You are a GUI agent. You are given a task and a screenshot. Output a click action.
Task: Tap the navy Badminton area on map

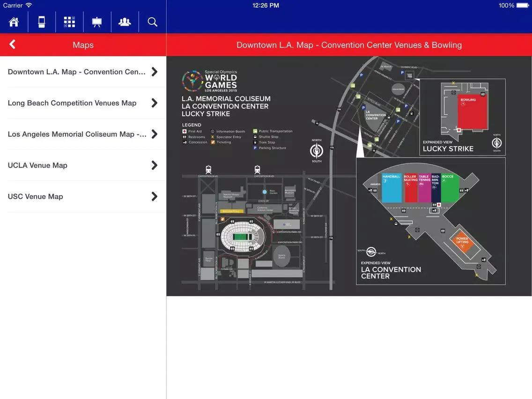436,188
